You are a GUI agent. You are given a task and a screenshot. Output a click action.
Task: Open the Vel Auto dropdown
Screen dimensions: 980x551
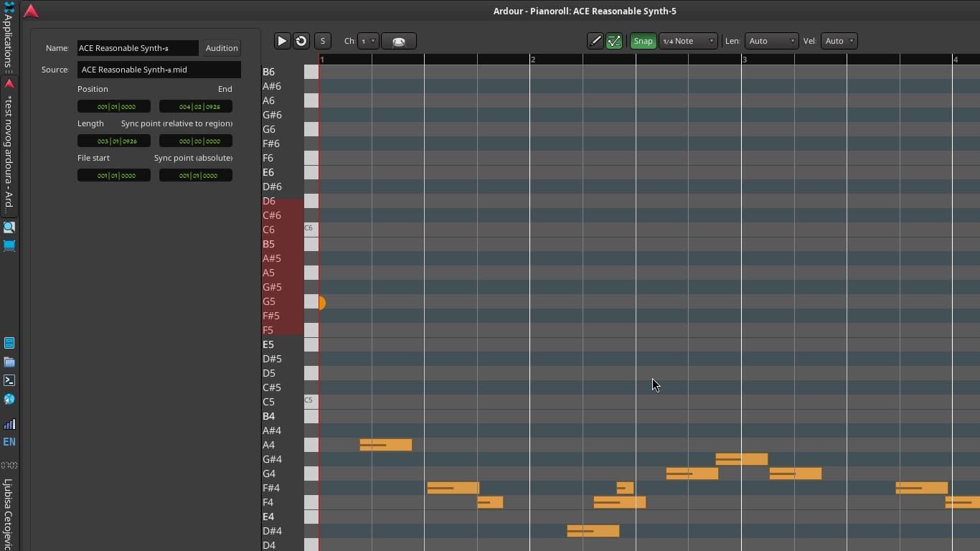839,41
